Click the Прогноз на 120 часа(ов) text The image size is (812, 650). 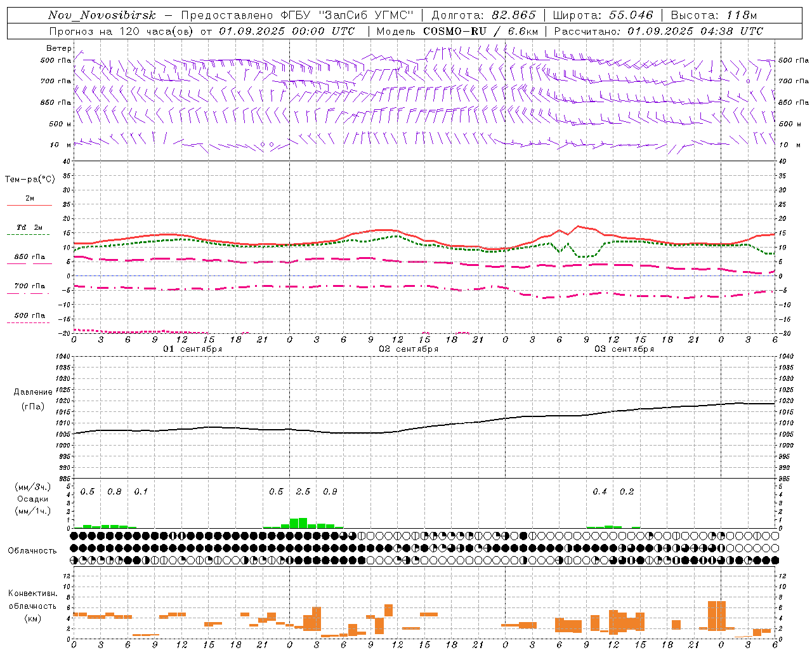point(122,31)
